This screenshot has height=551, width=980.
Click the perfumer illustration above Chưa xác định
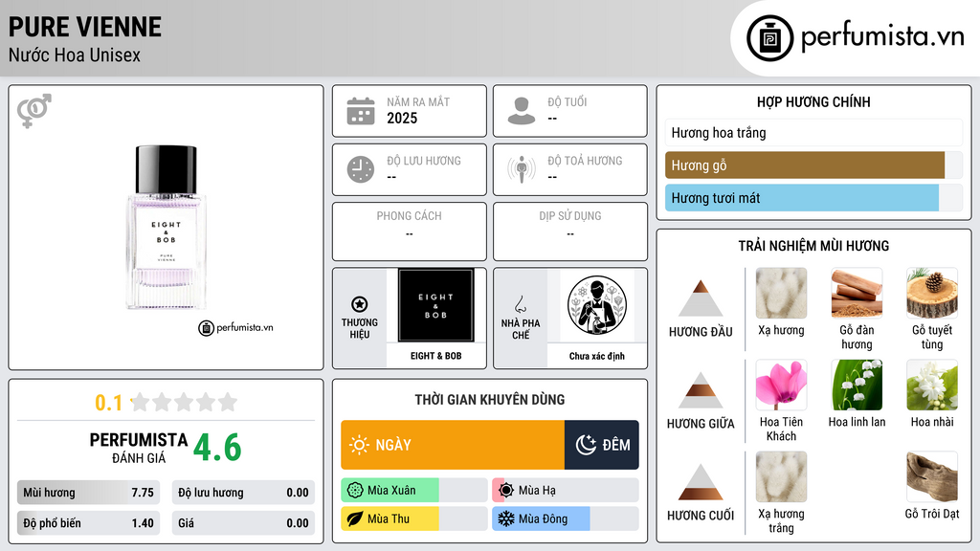tap(597, 305)
